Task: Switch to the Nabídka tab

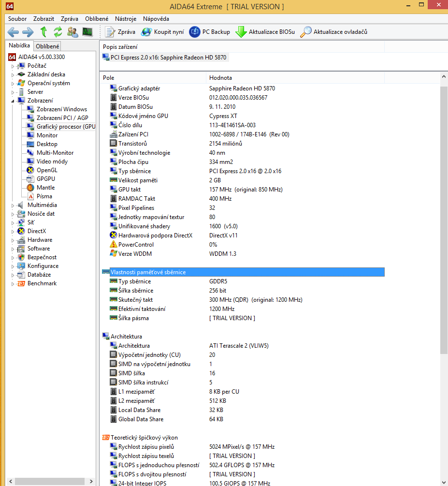Action: [x=19, y=45]
